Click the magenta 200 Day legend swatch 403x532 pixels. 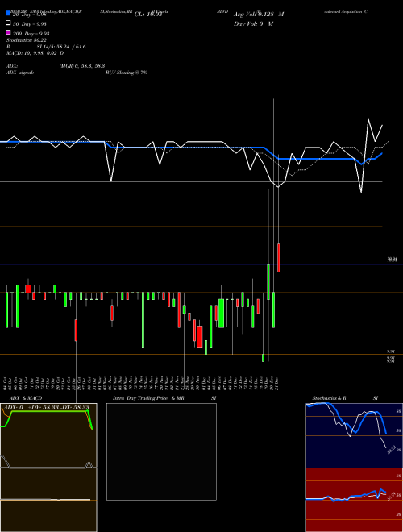point(8,32)
